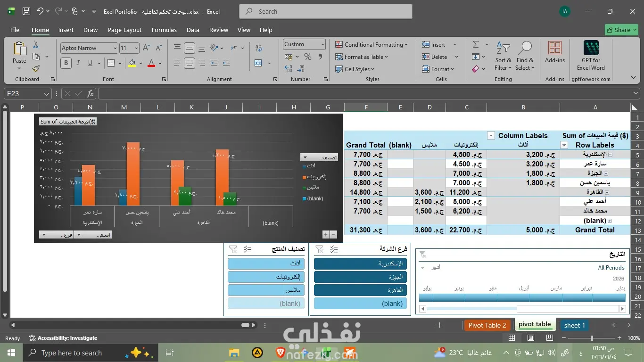
Task: Click the Share button
Action: 622,30
